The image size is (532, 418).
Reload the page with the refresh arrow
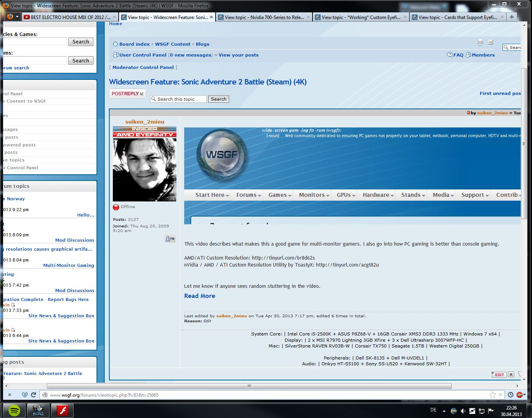[33, 395]
